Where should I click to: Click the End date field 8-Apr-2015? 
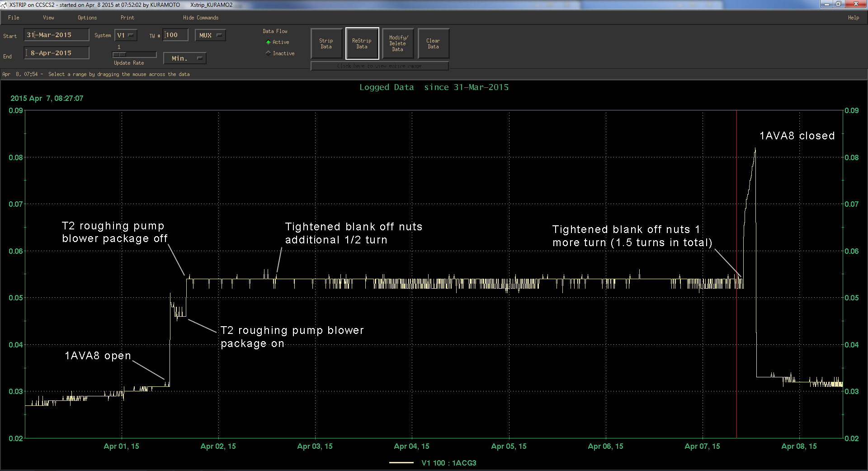[57, 53]
